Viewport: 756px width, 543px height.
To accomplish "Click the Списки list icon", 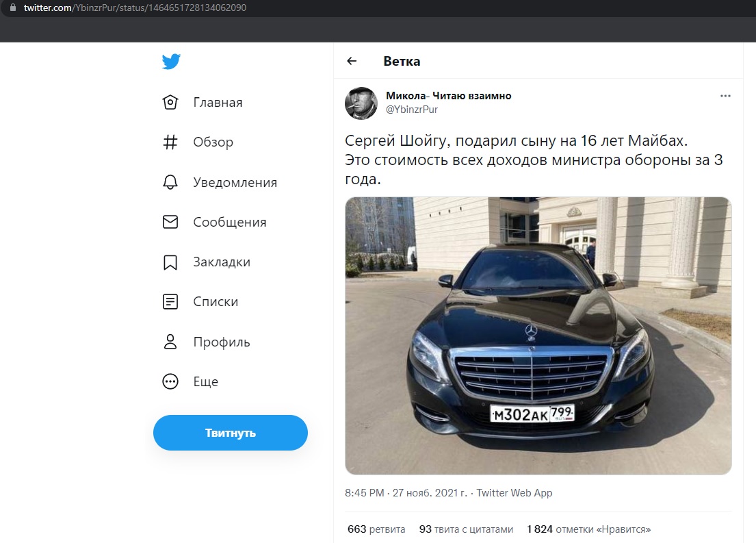I will click(x=170, y=302).
